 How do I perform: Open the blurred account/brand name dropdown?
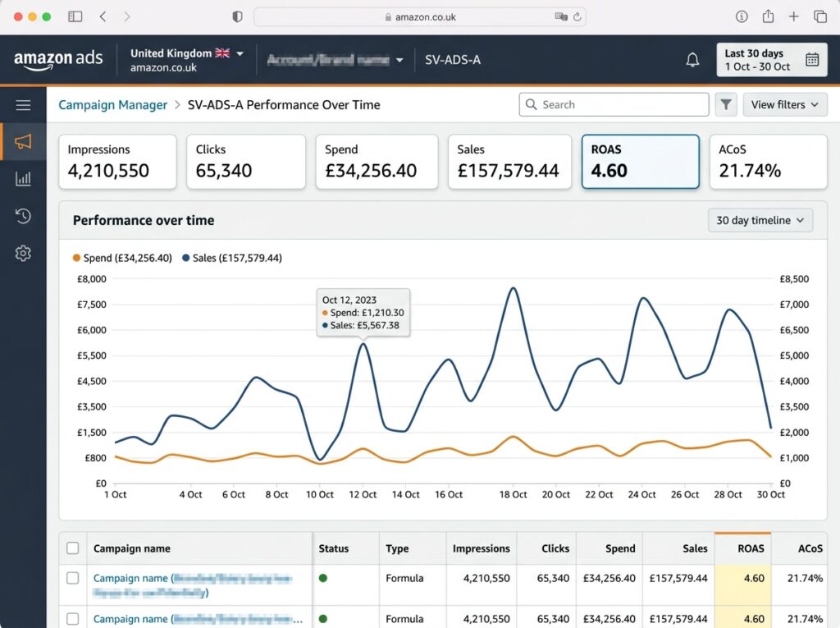pos(335,60)
